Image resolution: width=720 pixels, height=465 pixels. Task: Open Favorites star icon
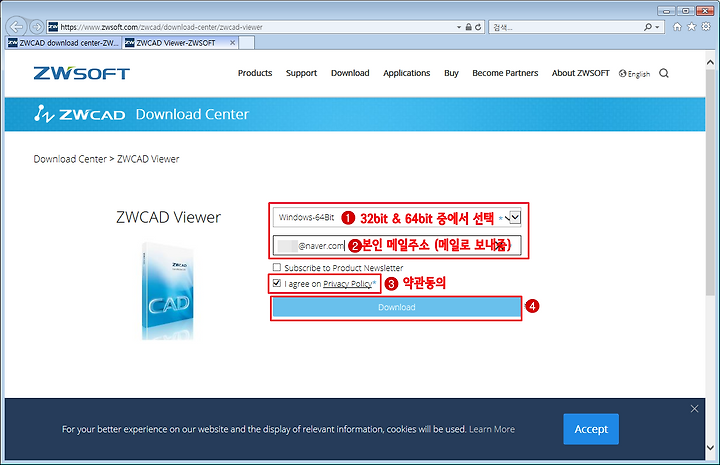point(692,27)
